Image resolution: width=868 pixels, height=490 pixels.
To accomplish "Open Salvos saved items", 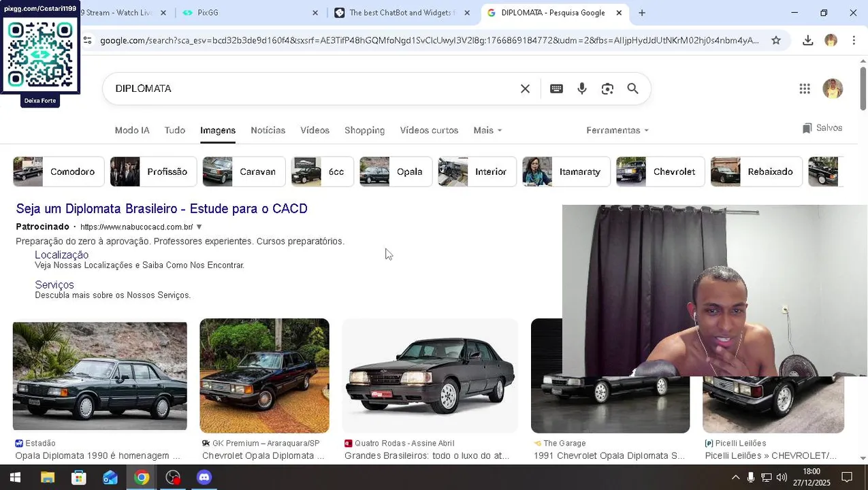I will pyautogui.click(x=822, y=128).
